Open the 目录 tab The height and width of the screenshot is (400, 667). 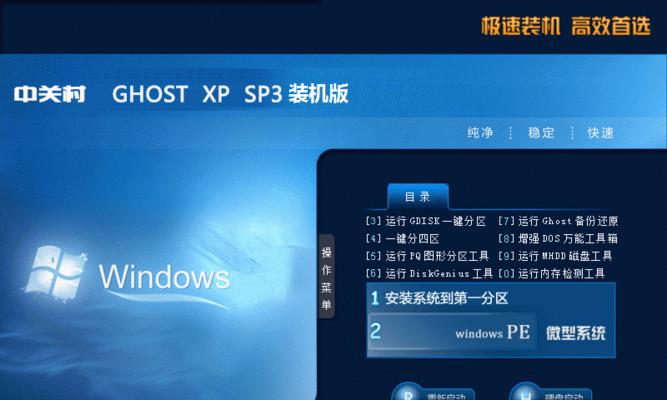click(x=417, y=197)
